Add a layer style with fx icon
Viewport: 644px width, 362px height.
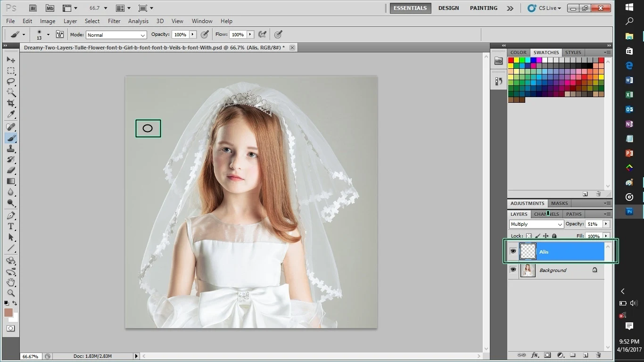535,355
